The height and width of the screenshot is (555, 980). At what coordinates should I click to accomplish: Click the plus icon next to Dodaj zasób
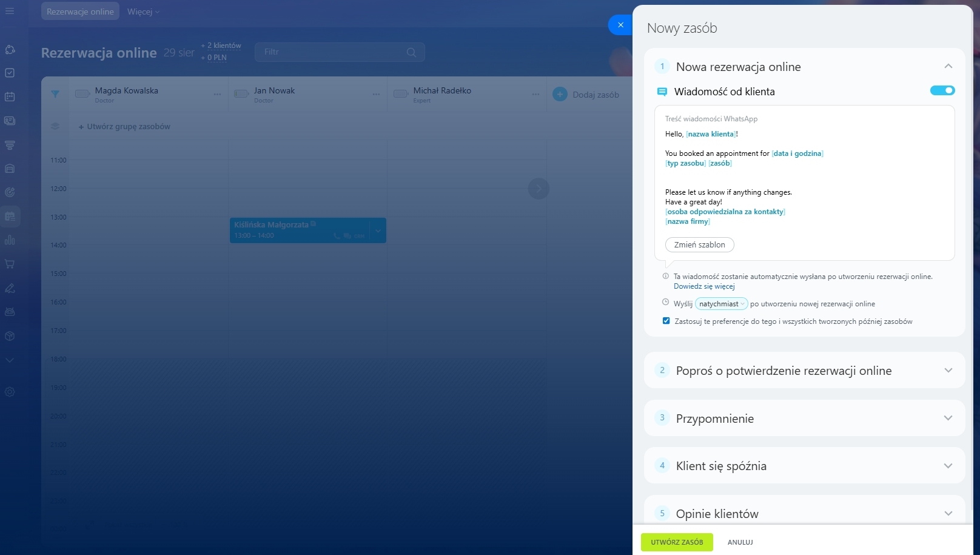560,94
